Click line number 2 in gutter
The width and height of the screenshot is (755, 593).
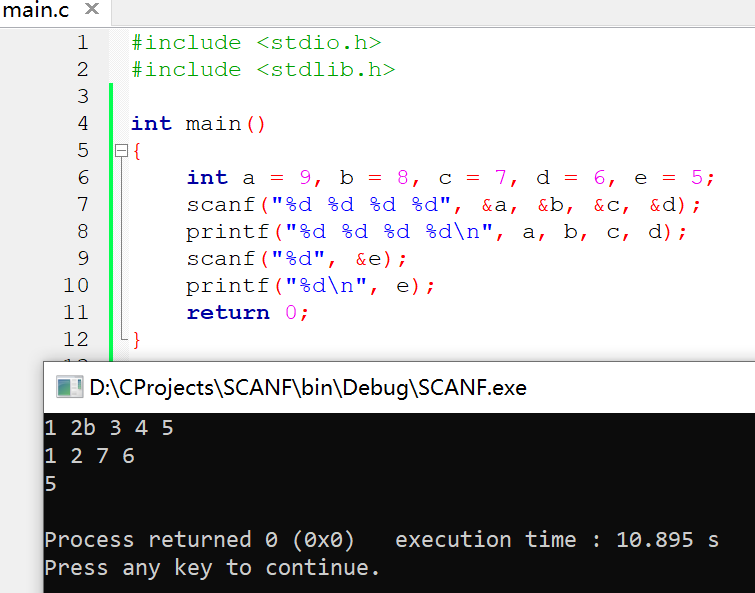[x=83, y=70]
